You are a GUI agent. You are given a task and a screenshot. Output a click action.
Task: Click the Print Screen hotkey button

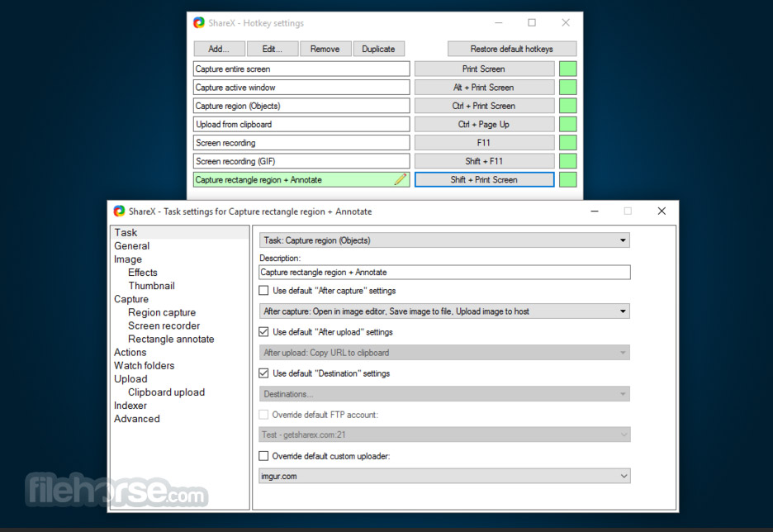(x=484, y=69)
